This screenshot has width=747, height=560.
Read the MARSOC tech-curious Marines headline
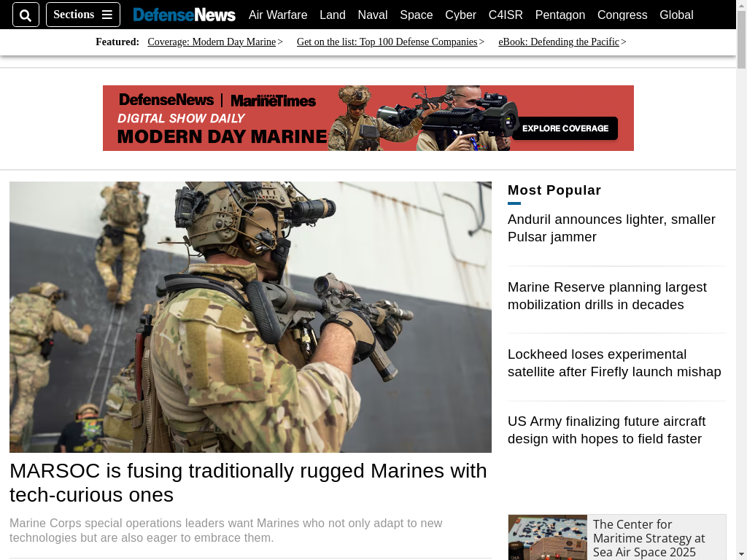click(x=248, y=483)
